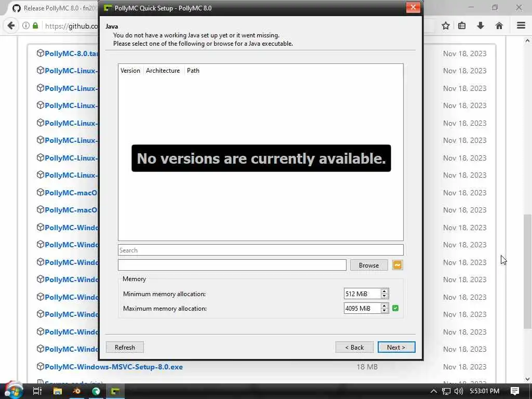Viewport: 532px width, 399px height.
Task: Click the package icon beside PollyMC-8.0.tar
Action: pyautogui.click(x=41, y=54)
